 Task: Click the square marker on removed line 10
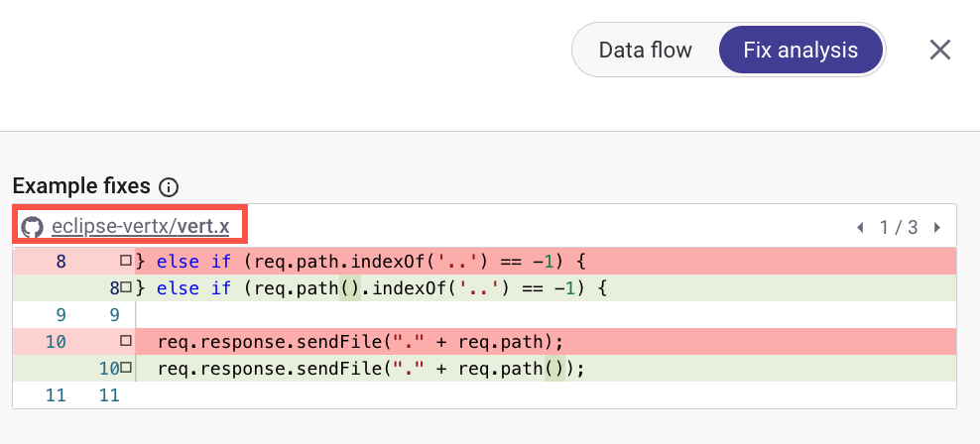click(x=126, y=341)
